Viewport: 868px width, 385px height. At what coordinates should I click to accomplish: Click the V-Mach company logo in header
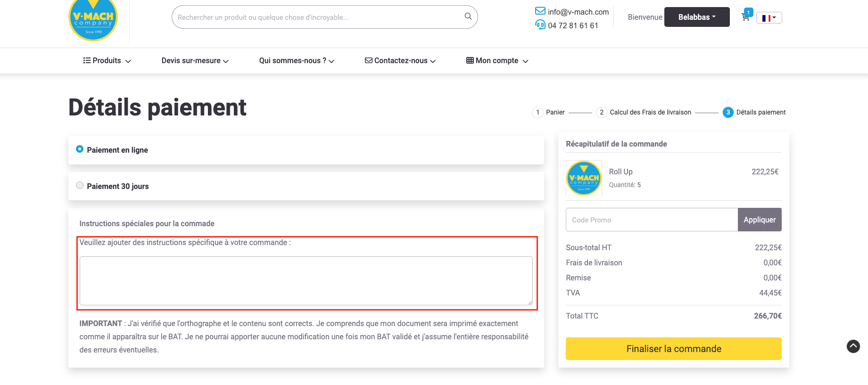[x=93, y=20]
